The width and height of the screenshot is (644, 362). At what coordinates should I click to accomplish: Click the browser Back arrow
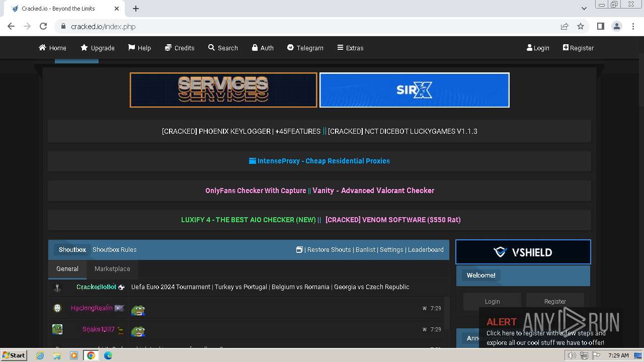coord(11,26)
